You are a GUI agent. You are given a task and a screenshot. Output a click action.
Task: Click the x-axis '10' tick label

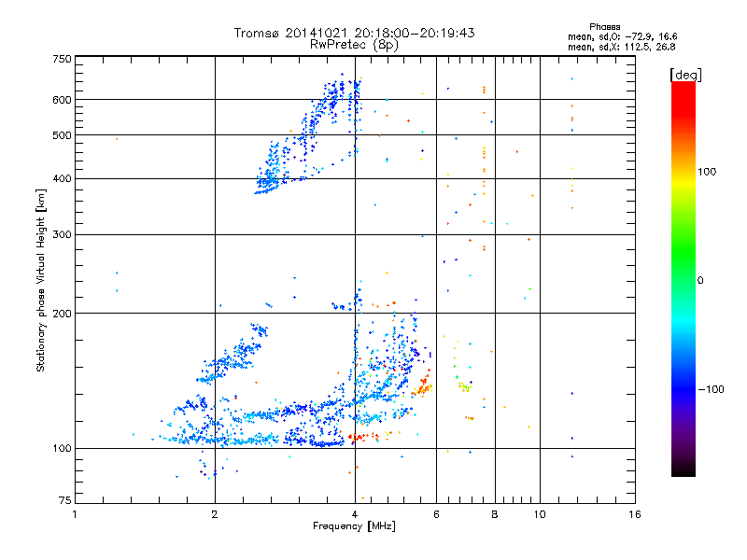click(x=540, y=514)
